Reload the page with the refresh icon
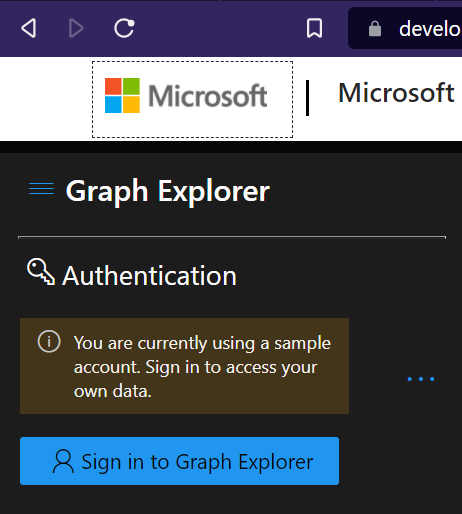462x514 pixels. (124, 28)
